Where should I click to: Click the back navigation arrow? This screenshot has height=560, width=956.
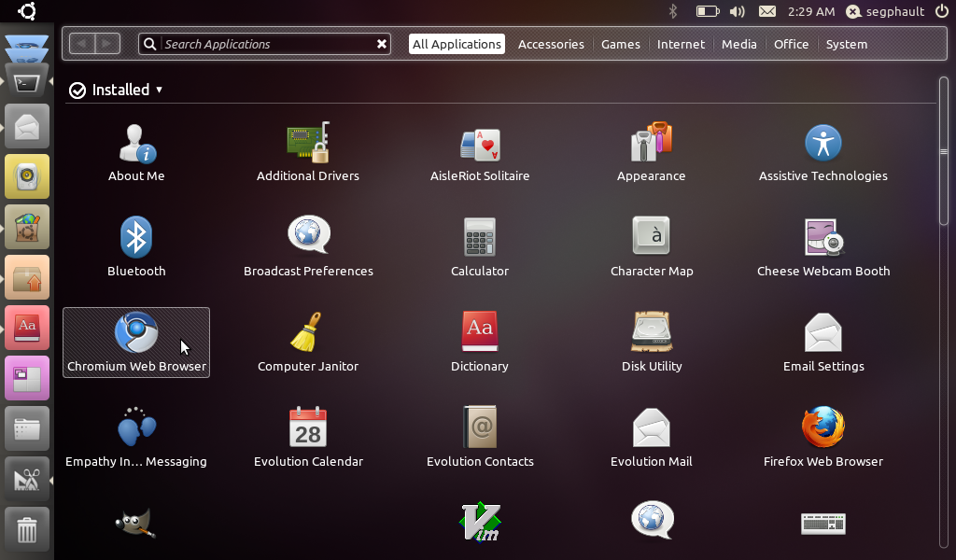[82, 44]
